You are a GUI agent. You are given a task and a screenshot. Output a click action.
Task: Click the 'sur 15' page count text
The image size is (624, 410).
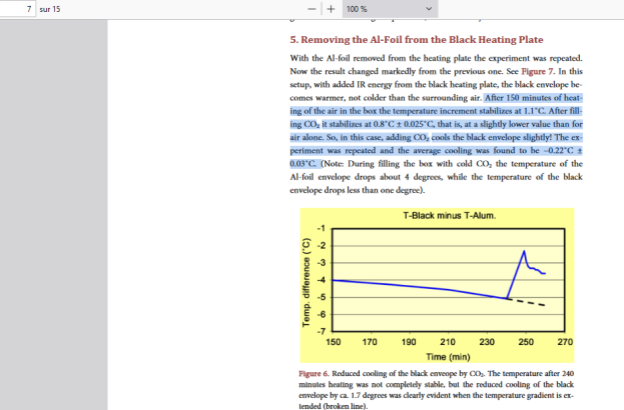50,9
